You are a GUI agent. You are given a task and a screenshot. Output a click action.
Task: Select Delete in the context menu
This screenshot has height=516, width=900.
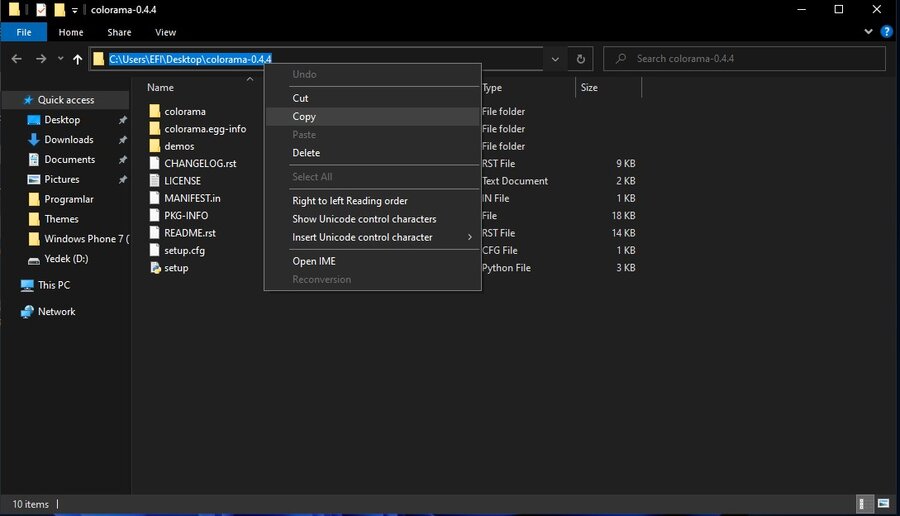tap(306, 153)
